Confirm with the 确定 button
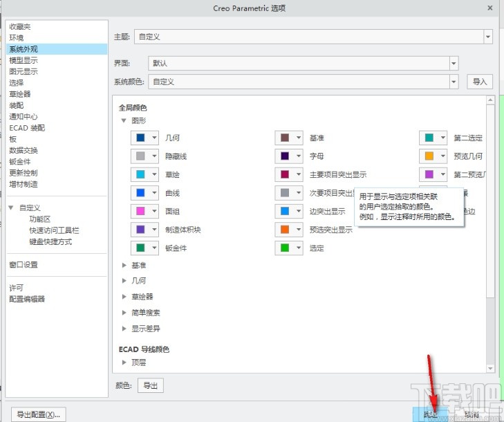Viewport: 504px width, 422px height. point(430,414)
